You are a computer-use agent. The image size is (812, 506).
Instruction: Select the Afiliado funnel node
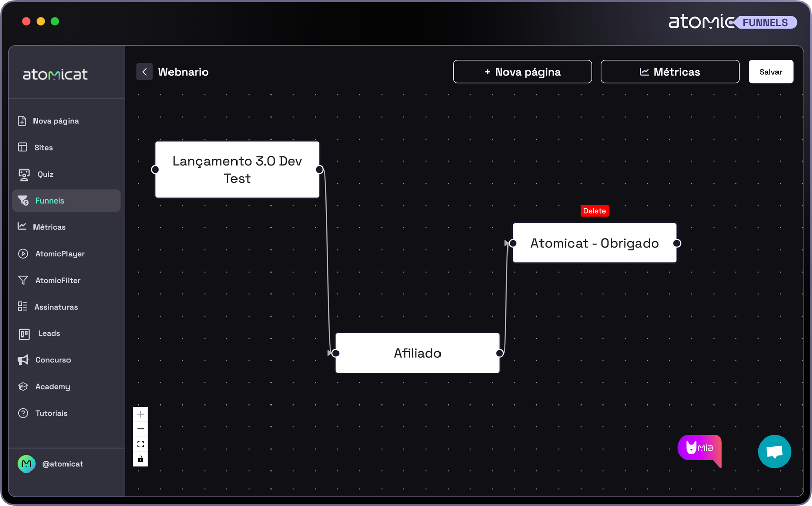(x=417, y=353)
